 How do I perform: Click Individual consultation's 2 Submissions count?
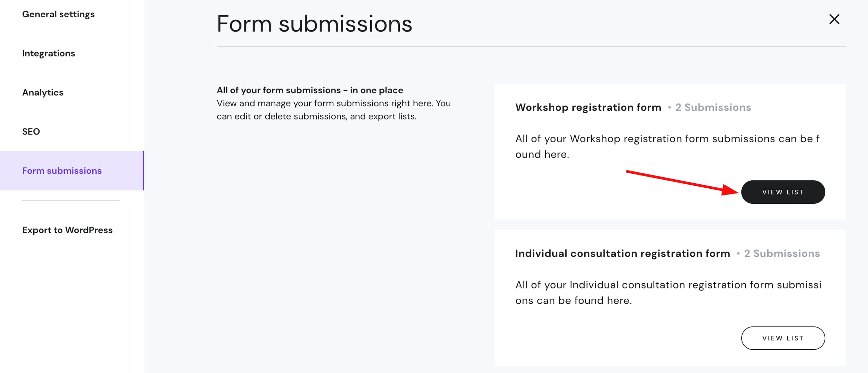pyautogui.click(x=782, y=254)
